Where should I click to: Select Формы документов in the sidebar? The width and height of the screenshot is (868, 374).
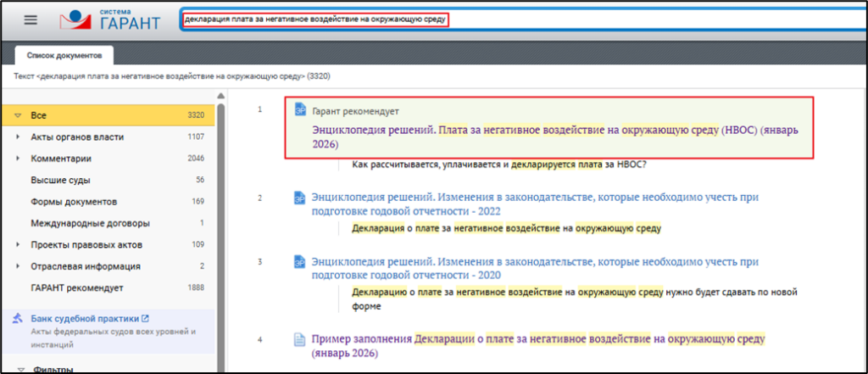tap(73, 202)
